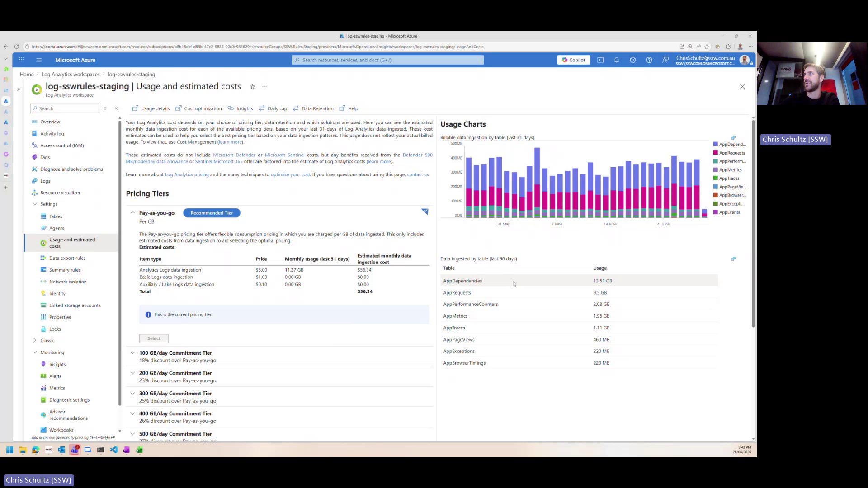Image resolution: width=868 pixels, height=488 pixels.
Task: Open Tags menu item
Action: pyautogui.click(x=45, y=157)
